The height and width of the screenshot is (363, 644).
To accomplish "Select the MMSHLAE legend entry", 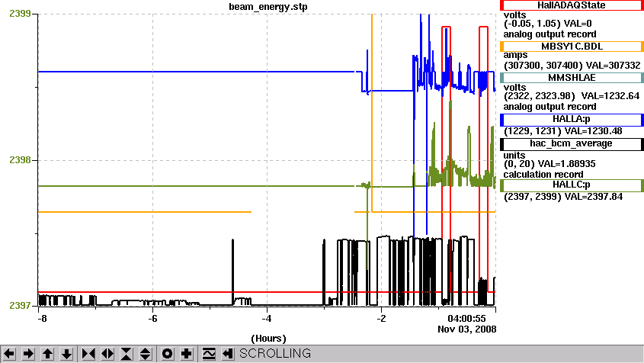I will pos(572,78).
